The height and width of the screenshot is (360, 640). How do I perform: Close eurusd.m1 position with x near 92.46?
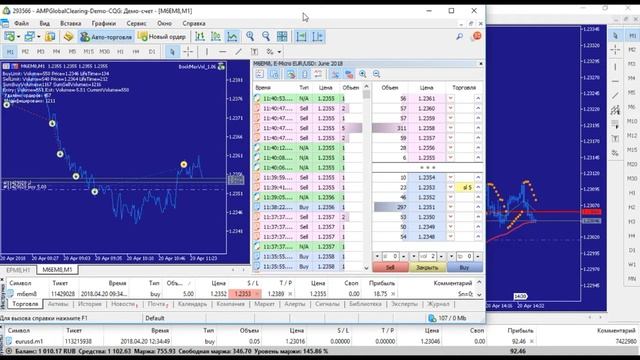click(532, 341)
